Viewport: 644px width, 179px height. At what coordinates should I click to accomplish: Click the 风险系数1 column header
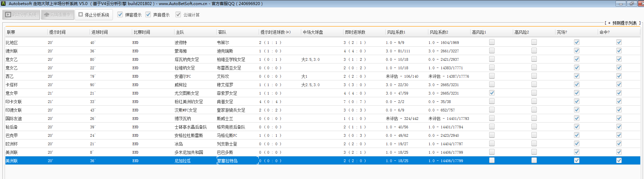pyautogui.click(x=396, y=32)
